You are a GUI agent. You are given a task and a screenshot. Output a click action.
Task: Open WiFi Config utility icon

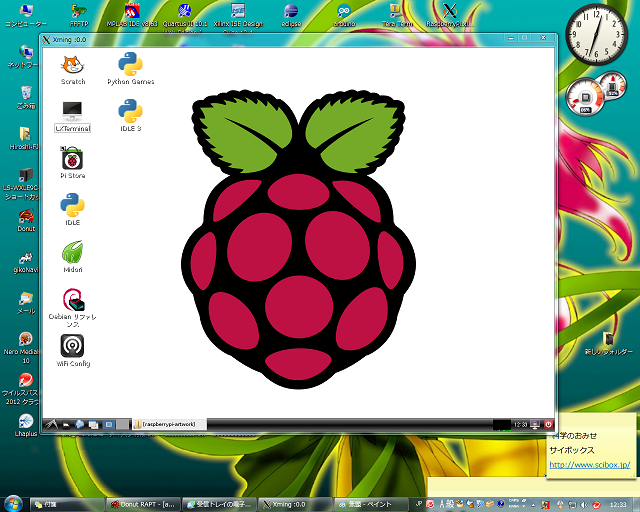pos(73,350)
